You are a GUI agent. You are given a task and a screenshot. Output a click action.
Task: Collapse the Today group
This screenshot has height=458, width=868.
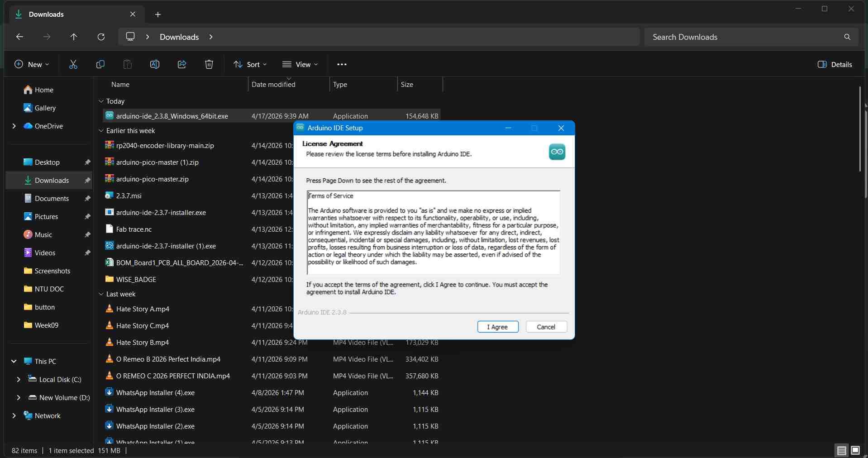coord(101,101)
